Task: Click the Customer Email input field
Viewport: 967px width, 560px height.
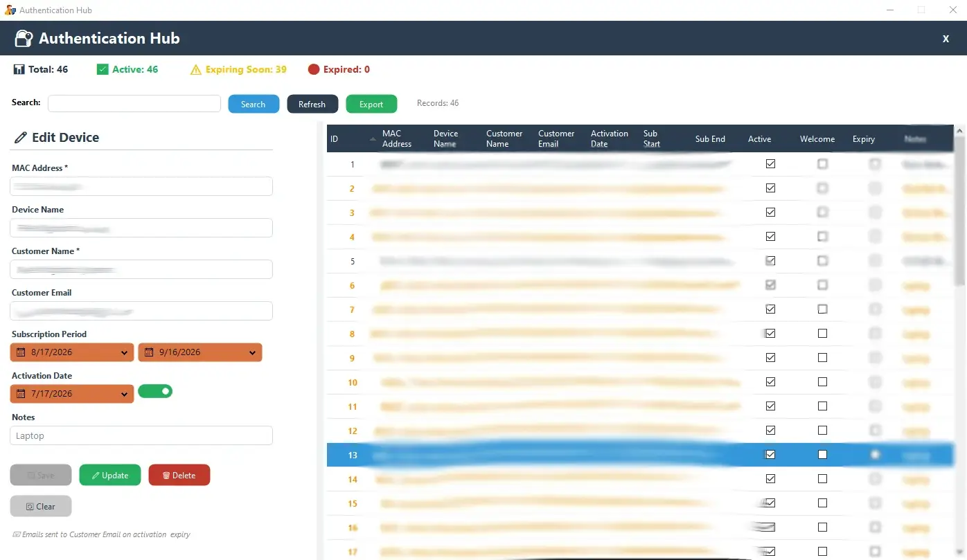Action: pyautogui.click(x=141, y=311)
